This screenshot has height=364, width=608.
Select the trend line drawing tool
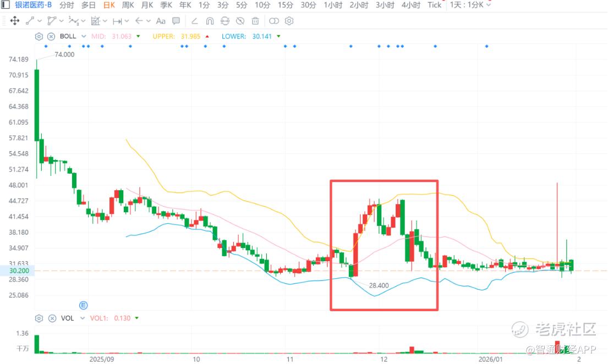pos(30,21)
